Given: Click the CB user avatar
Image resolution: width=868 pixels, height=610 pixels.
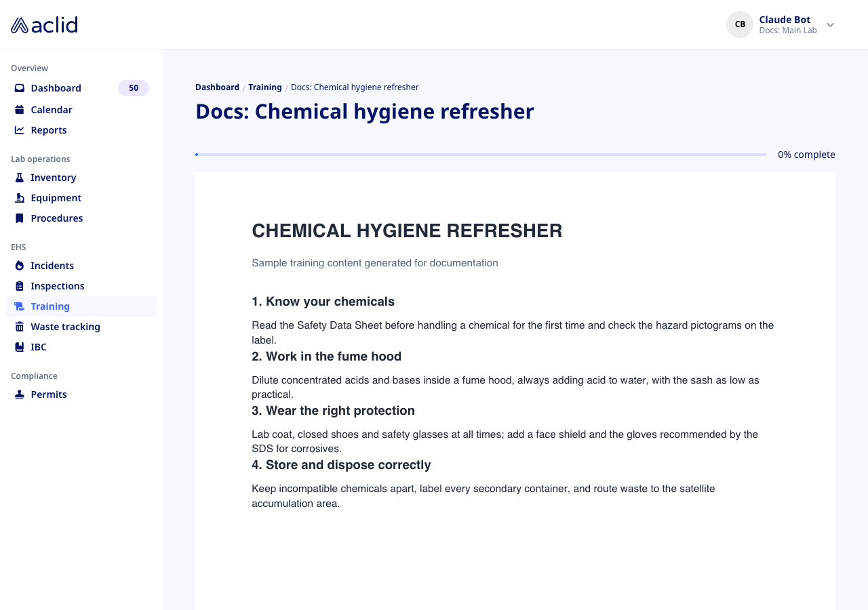Looking at the screenshot, I should [x=740, y=24].
